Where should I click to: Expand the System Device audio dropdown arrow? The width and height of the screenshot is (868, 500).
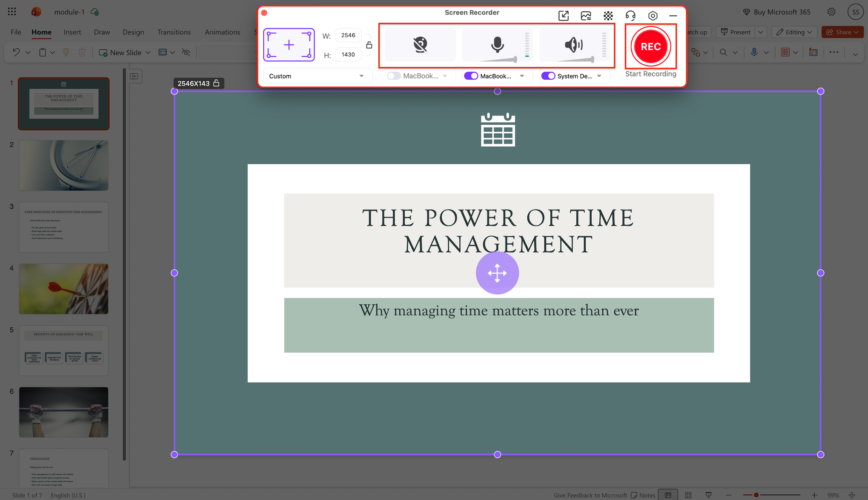(599, 76)
